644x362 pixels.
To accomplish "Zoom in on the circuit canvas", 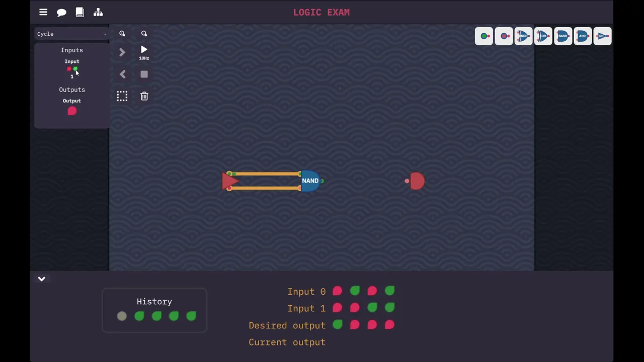I will tap(122, 34).
